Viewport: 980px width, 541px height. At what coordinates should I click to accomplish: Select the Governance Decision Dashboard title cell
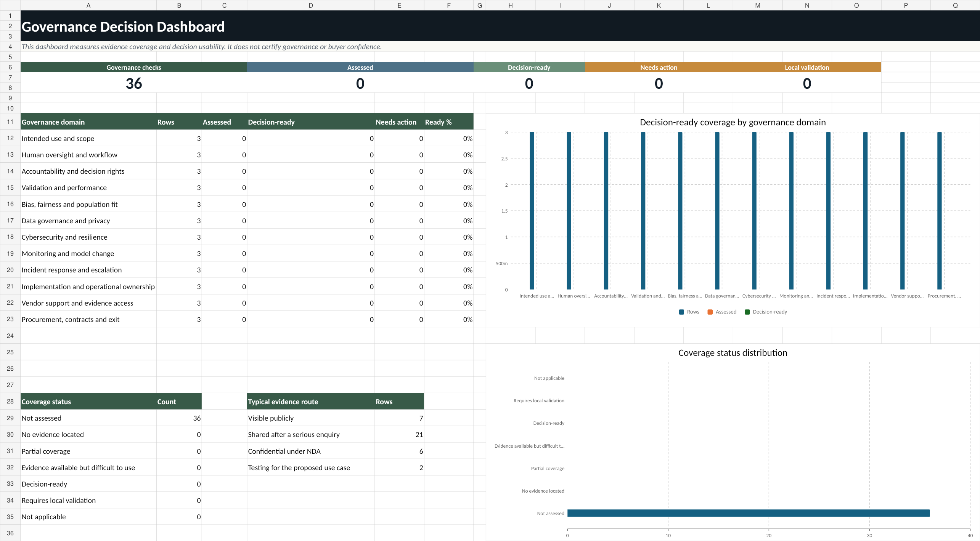click(500, 26)
